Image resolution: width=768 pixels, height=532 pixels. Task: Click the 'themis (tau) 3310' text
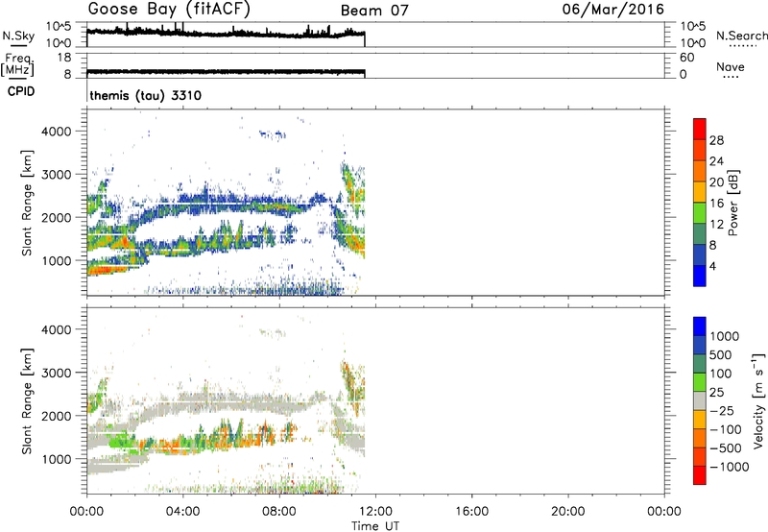tap(146, 95)
